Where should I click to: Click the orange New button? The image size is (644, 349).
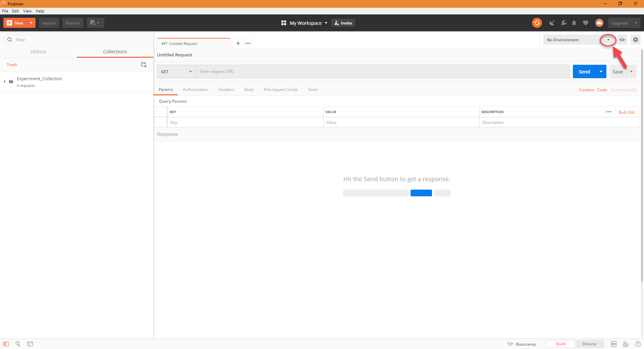pos(15,23)
